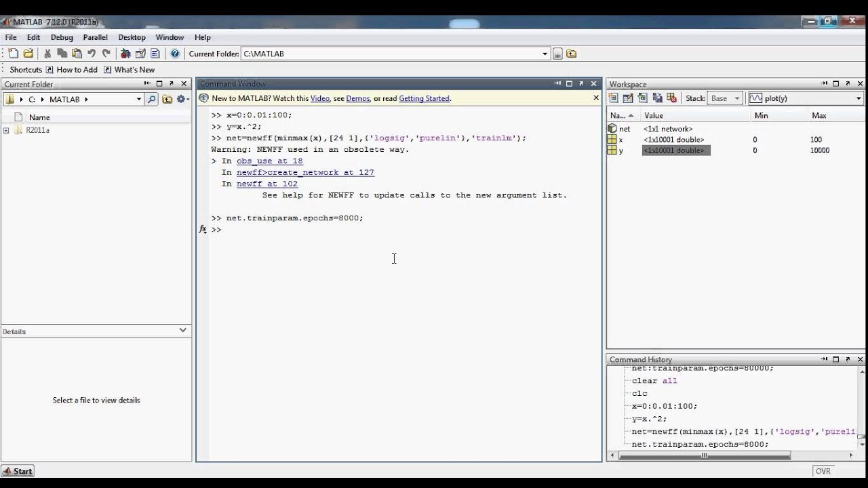Open the Help menu
Image resolution: width=868 pixels, height=488 pixels.
click(202, 37)
